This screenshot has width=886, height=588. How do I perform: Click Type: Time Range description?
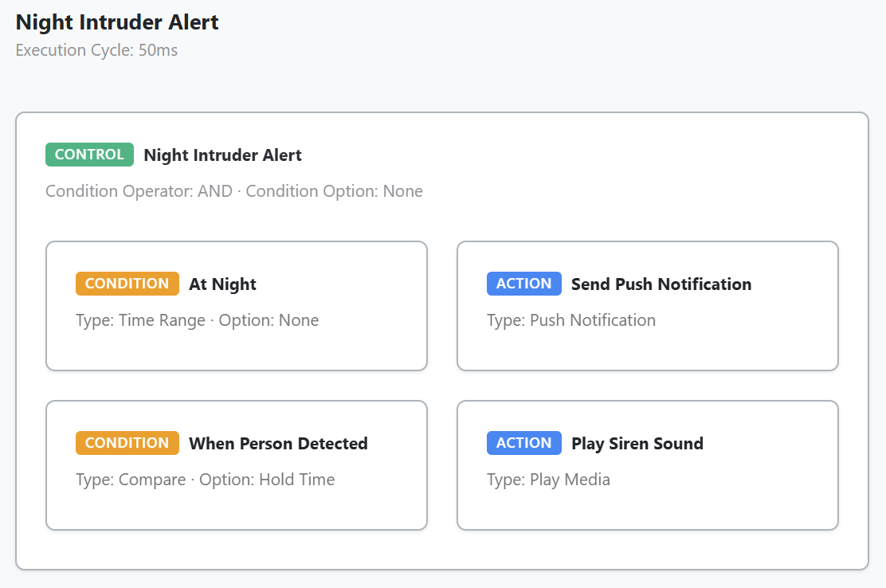point(141,320)
